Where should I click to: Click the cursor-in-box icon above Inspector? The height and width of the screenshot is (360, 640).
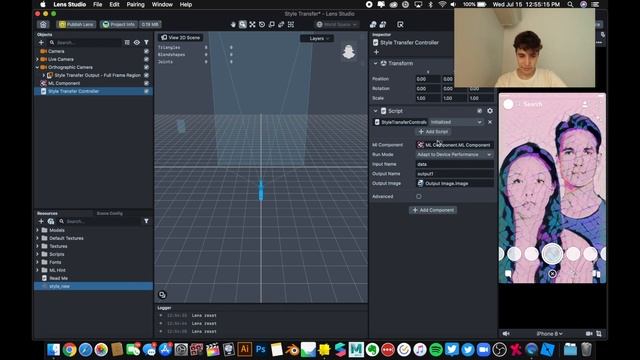pyautogui.click(x=400, y=24)
